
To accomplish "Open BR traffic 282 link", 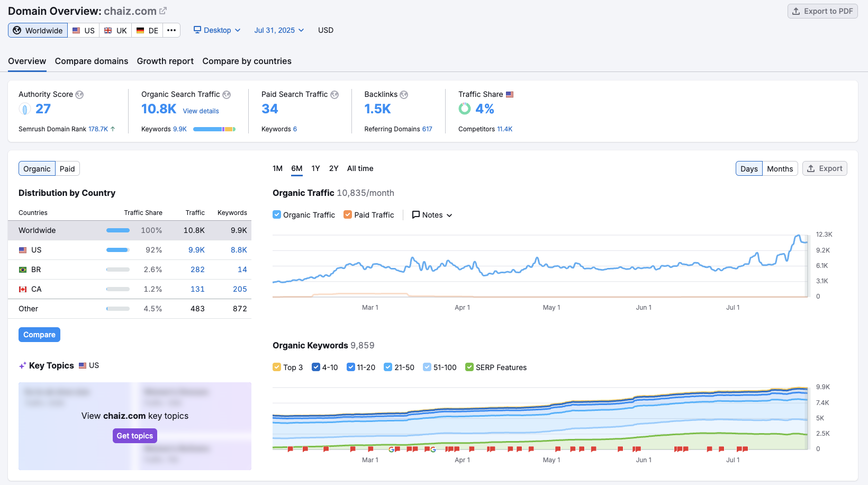I will coord(197,270).
